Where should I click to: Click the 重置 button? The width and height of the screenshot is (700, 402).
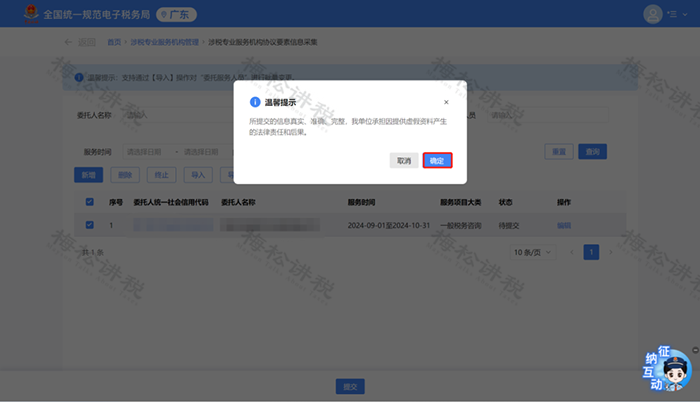559,151
